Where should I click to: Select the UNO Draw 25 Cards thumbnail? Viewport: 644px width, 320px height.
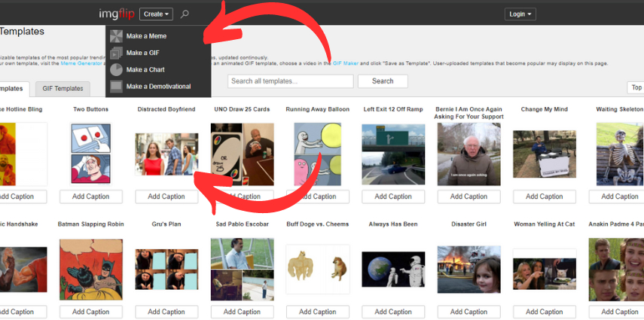242,154
